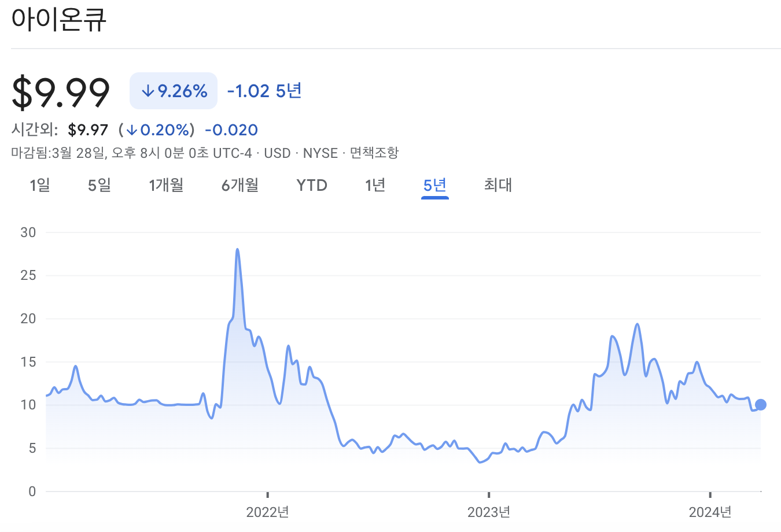Click the -1.02 5년 change text
Viewport: 781px width, 532px height.
coord(263,91)
